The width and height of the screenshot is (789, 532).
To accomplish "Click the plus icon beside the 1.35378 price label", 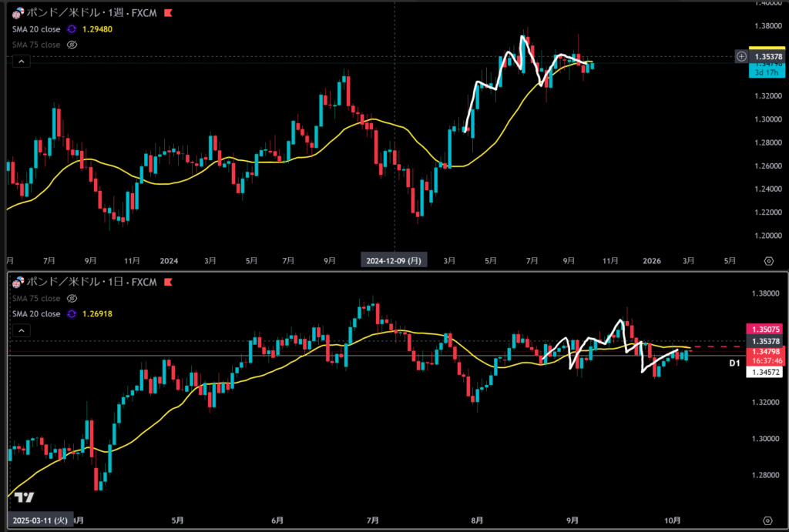I will (x=741, y=56).
